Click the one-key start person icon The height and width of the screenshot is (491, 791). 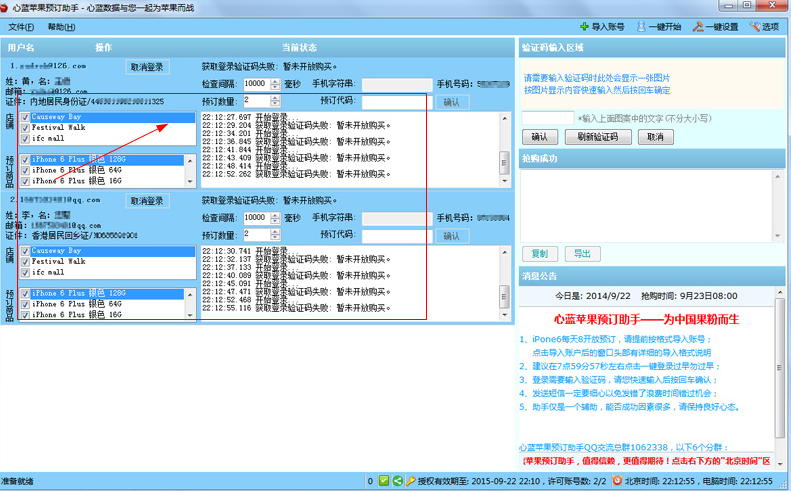[641, 27]
